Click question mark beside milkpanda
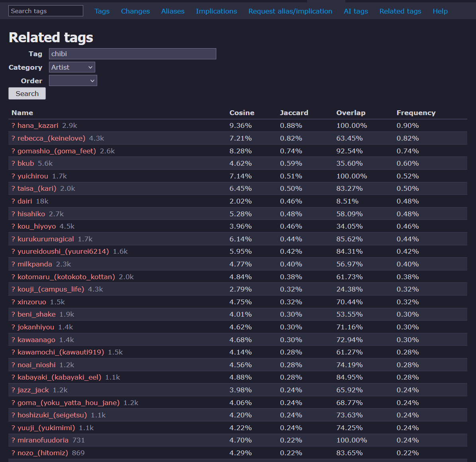Screen dimensions: 476x462 click(x=13, y=264)
